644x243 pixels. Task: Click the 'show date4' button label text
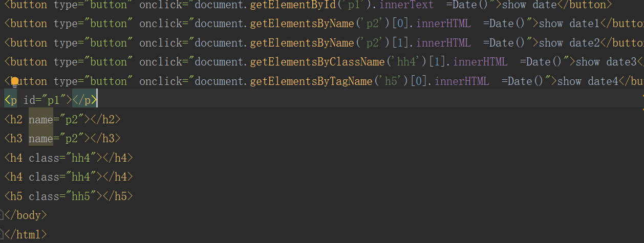588,81
